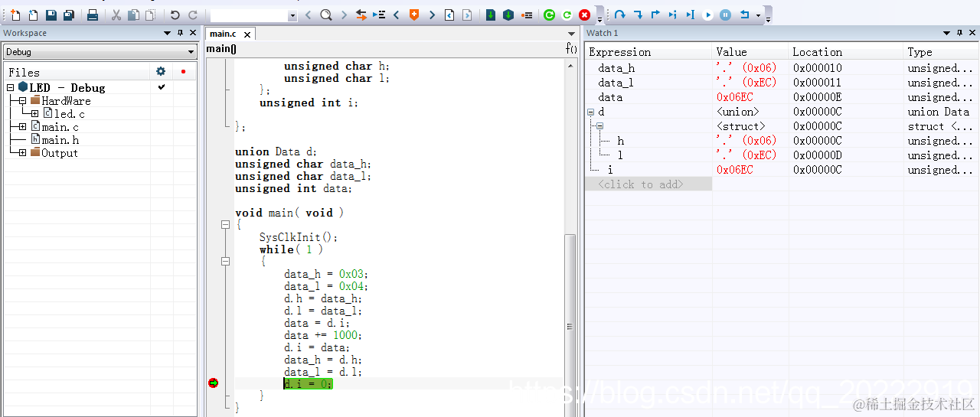Break program execution with pause button

pos(726,15)
